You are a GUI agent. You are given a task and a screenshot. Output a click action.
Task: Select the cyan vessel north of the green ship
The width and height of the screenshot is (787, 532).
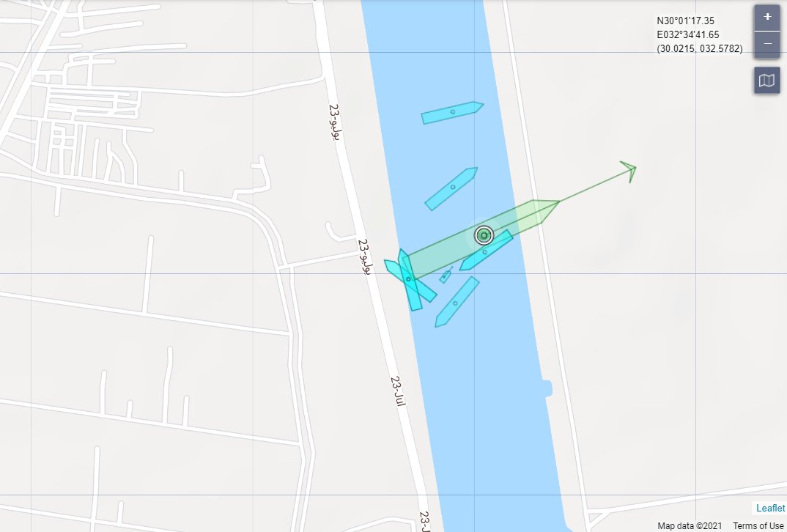(x=451, y=188)
